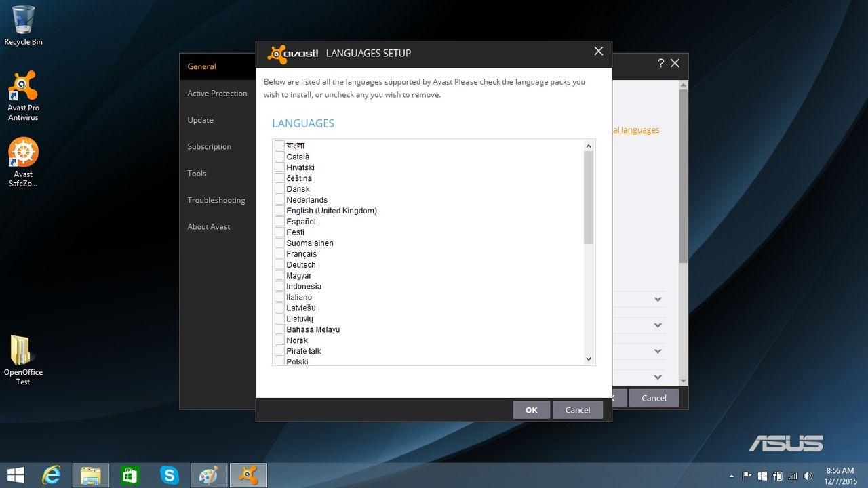The image size is (868, 488).
Task: Check the Pirate talk checkbox
Action: [x=279, y=351]
